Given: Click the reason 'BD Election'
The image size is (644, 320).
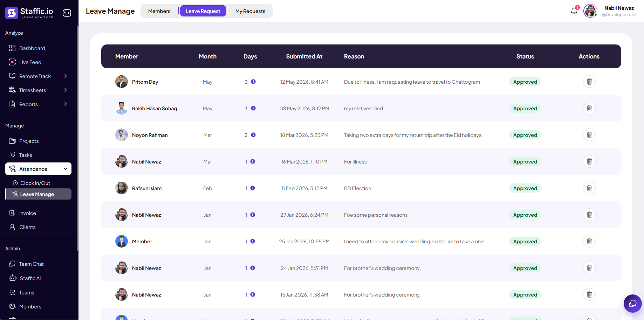Looking at the screenshot, I should click(357, 188).
